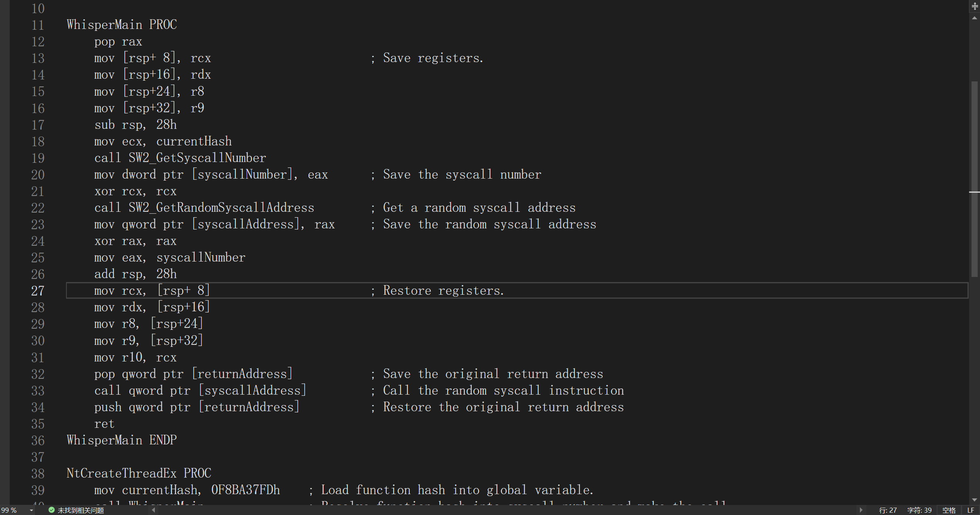Click the ret instruction on line 35
980x515 pixels.
104,424
